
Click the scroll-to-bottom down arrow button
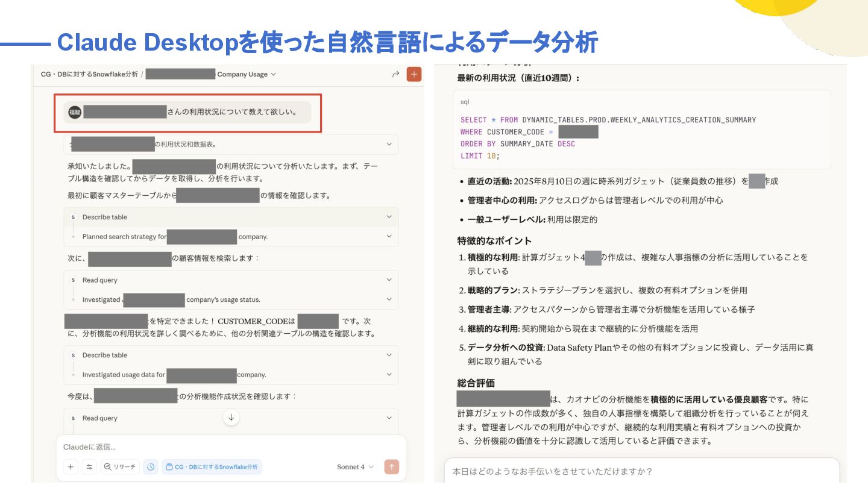[x=231, y=417]
